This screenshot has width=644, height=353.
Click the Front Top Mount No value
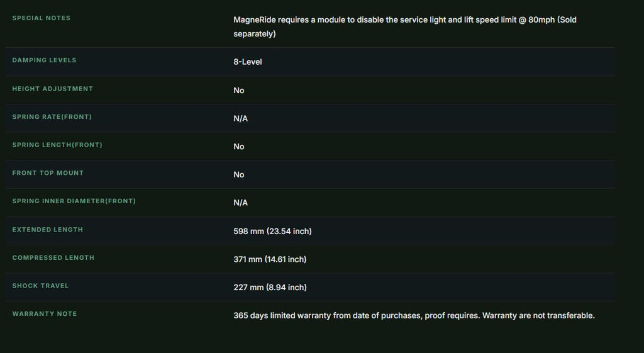(x=238, y=175)
